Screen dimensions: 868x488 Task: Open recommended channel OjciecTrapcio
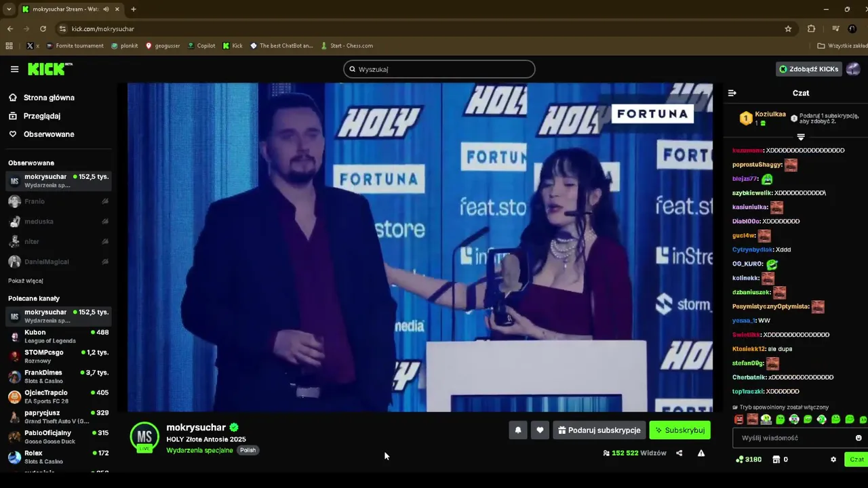click(58, 396)
